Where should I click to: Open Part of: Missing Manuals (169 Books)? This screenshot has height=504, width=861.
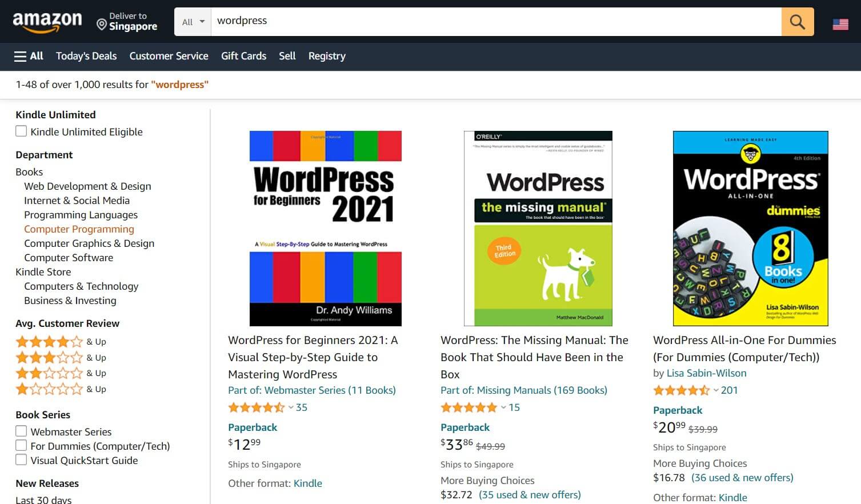(x=524, y=390)
